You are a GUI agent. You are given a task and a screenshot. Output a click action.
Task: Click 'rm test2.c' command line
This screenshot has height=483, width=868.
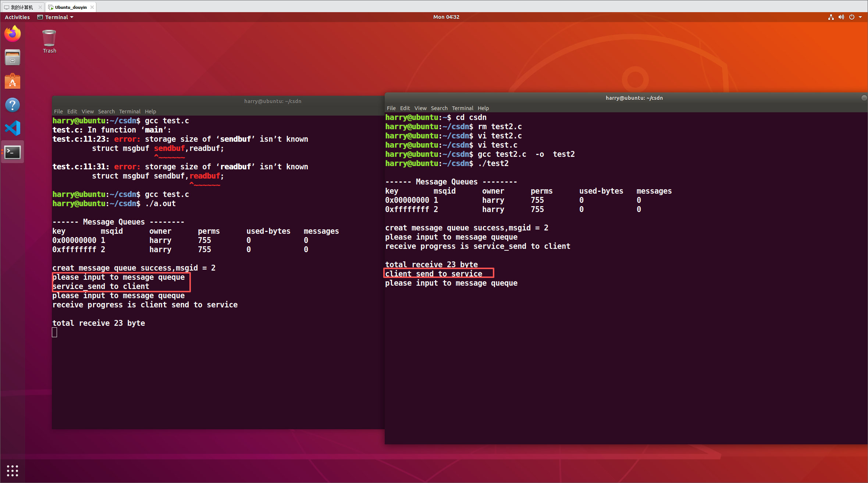pos(499,127)
